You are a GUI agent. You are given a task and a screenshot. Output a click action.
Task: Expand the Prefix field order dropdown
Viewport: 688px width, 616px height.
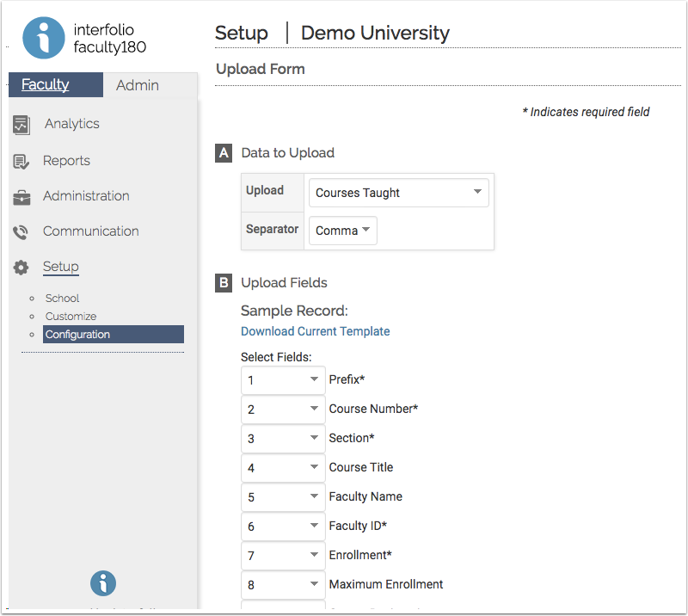click(283, 380)
